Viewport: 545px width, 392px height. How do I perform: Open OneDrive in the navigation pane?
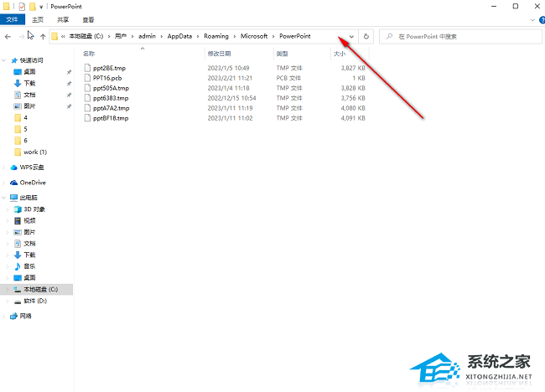(33, 183)
